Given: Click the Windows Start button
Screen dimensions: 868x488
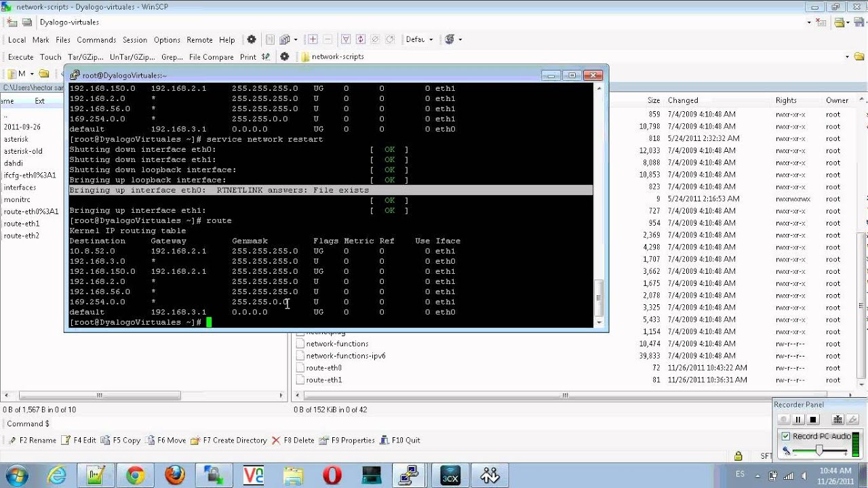Looking at the screenshot, I should [x=16, y=475].
